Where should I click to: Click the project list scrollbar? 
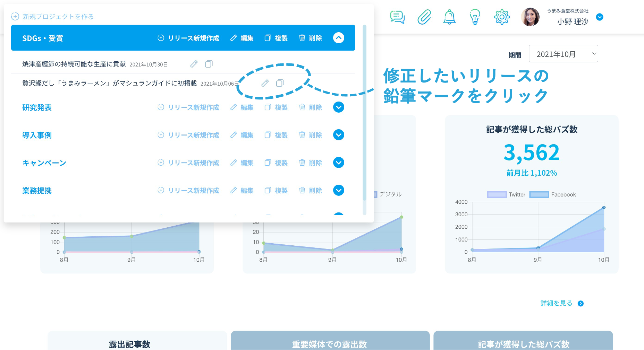click(364, 114)
